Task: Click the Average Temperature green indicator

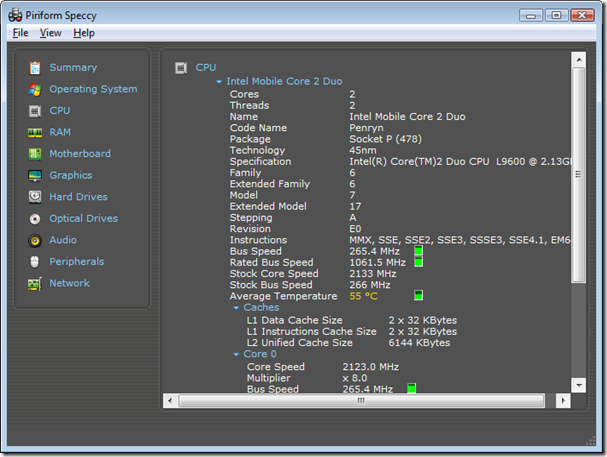Action: coord(418,296)
